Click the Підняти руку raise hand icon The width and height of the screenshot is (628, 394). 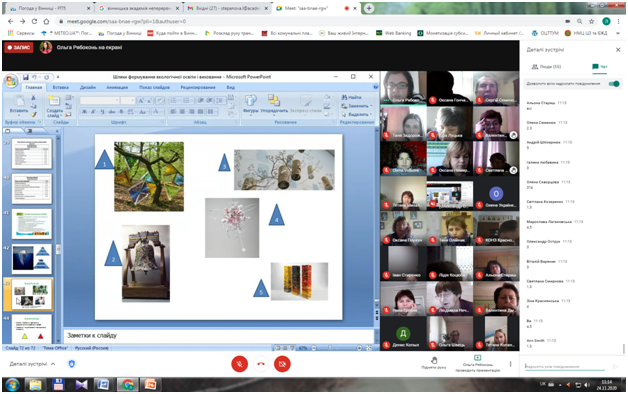[434, 360]
